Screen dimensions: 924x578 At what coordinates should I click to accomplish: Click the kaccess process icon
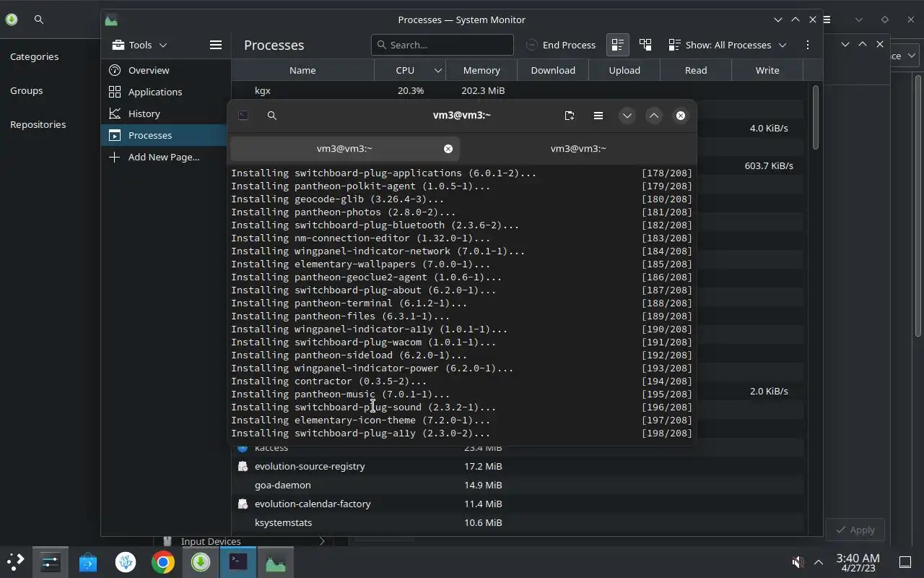pos(243,448)
